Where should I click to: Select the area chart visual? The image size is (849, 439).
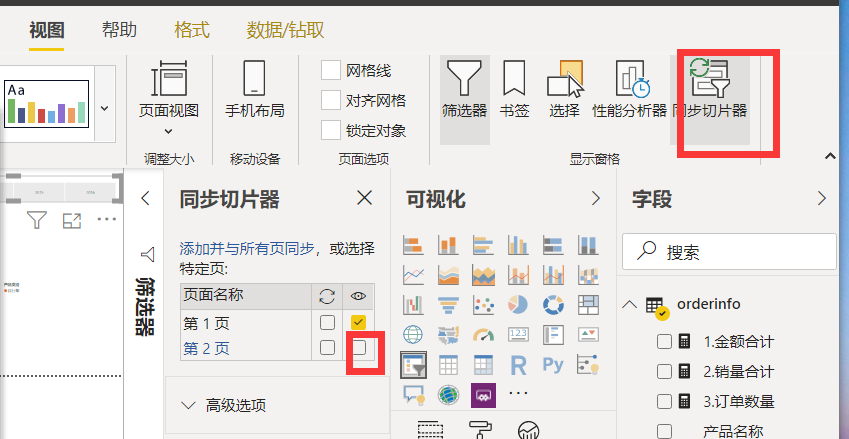[448, 275]
